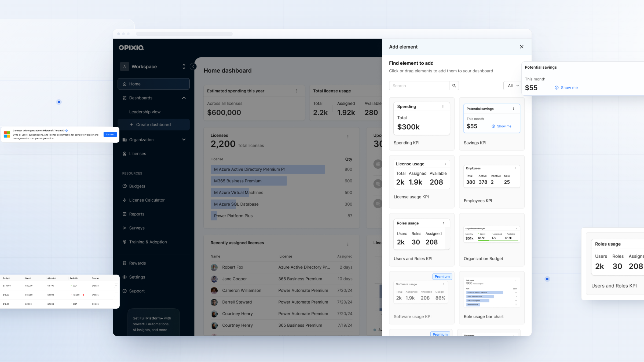Click the Support help icon
This screenshot has width=644, height=362.
(125, 291)
